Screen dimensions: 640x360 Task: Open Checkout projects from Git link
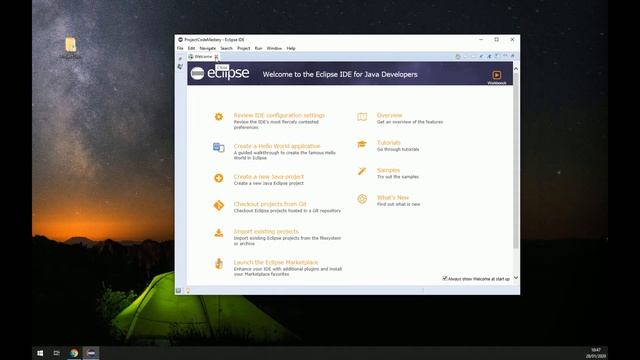(x=270, y=204)
